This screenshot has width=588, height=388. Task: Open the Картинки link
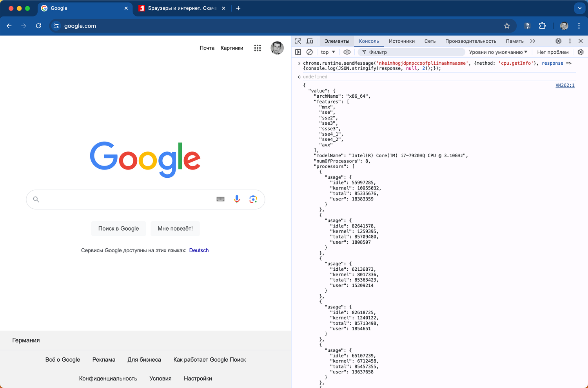click(x=232, y=48)
